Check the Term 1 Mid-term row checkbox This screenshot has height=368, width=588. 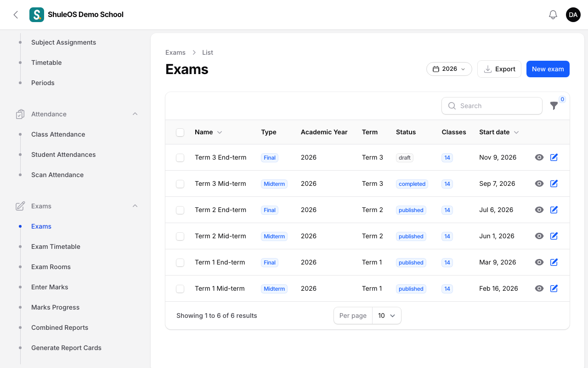(x=180, y=289)
